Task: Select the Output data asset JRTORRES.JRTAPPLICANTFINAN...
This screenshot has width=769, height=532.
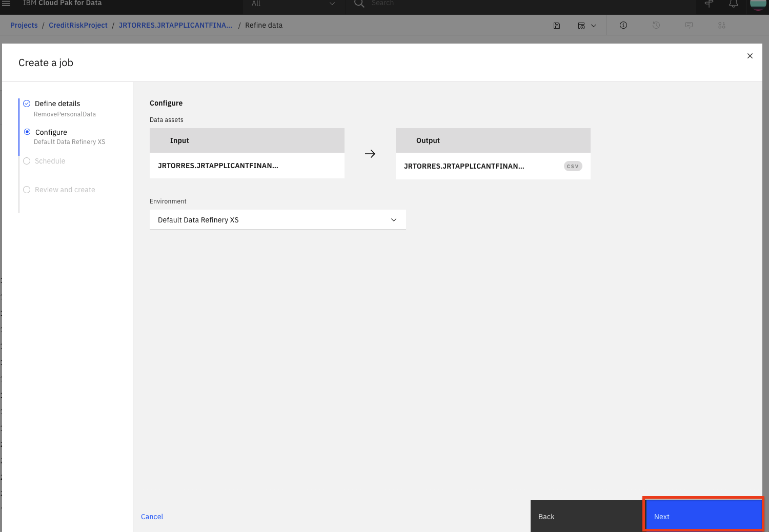Action: click(x=493, y=166)
